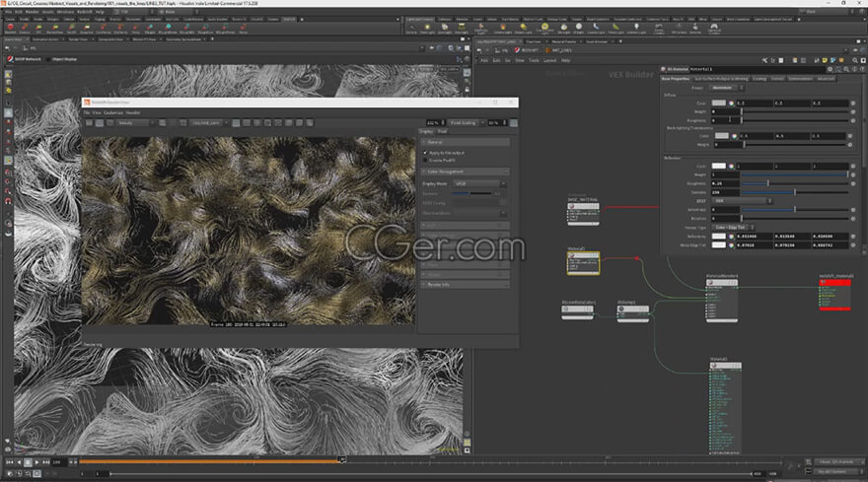
Task: Click the material name field Material1
Action: (x=757, y=69)
